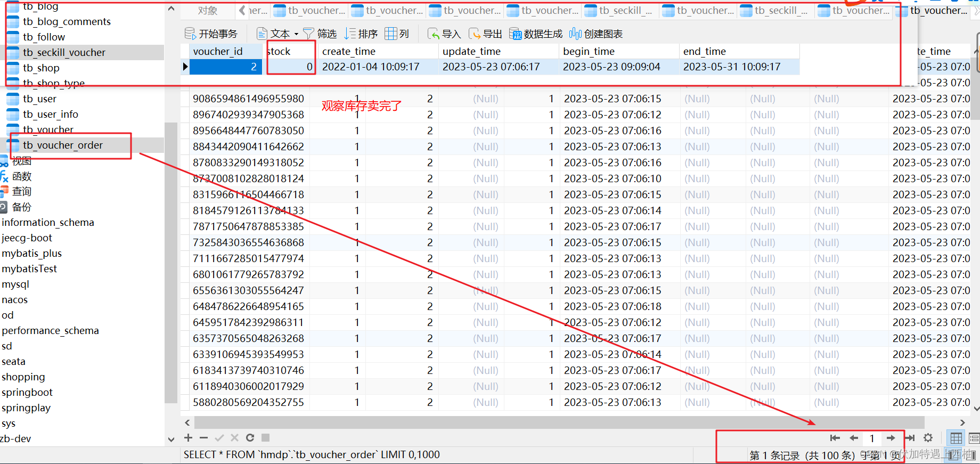Click the tree panel scroll-down arrow
The image size is (980, 464).
(171, 439)
